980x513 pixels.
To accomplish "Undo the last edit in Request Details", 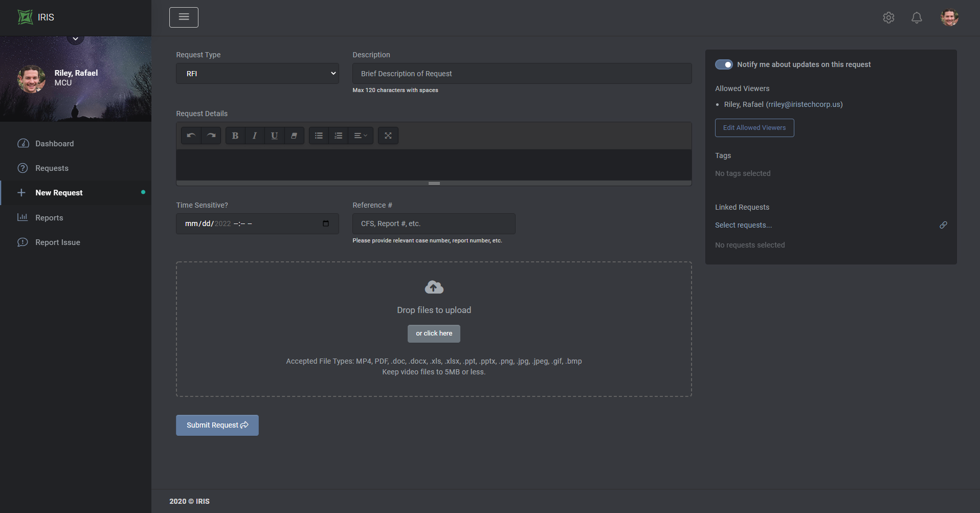I will (x=191, y=136).
